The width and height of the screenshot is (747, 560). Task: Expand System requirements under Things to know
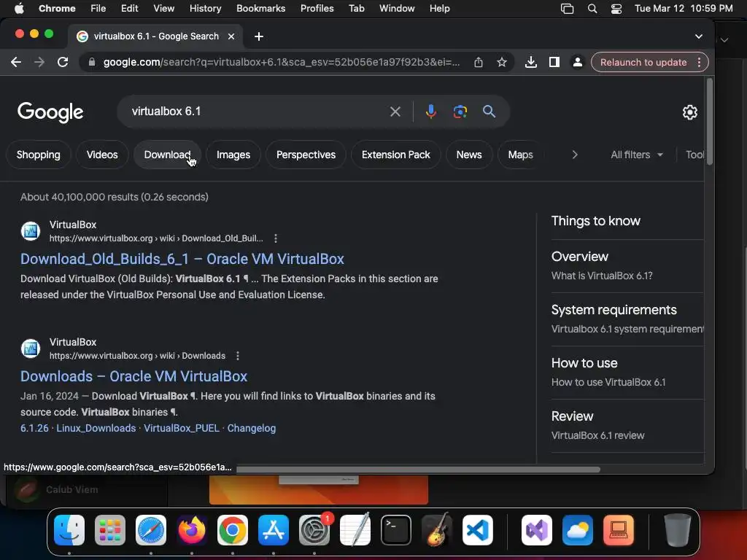point(627,319)
